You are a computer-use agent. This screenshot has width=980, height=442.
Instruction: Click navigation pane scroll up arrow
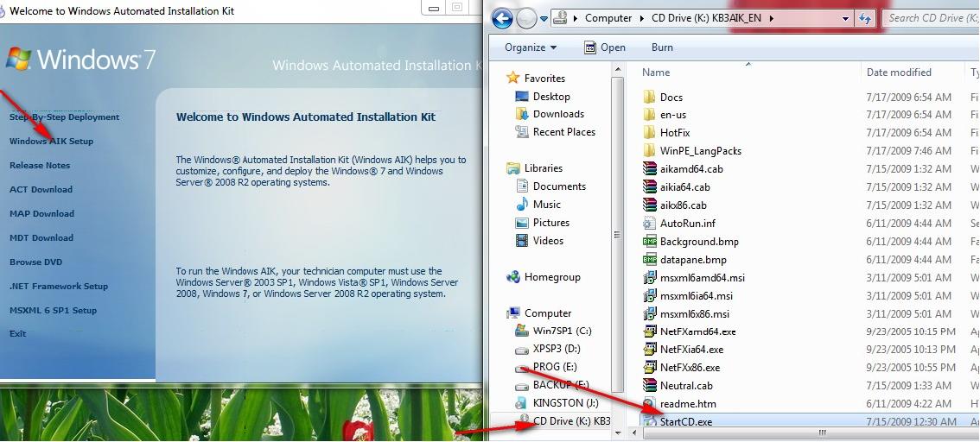point(618,70)
